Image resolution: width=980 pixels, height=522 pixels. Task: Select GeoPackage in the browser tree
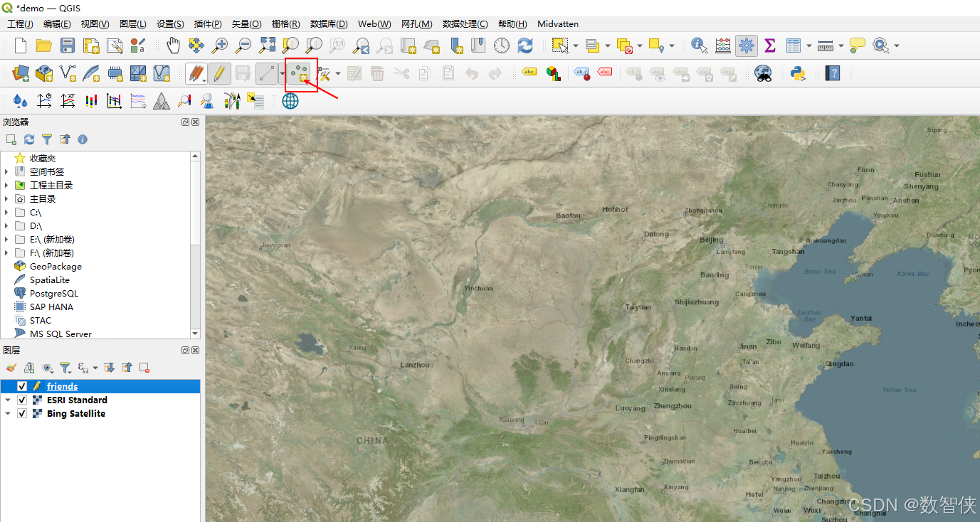(x=56, y=266)
